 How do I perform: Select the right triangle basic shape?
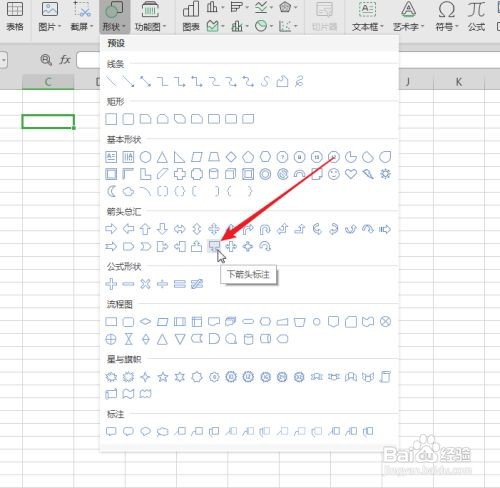(x=179, y=157)
